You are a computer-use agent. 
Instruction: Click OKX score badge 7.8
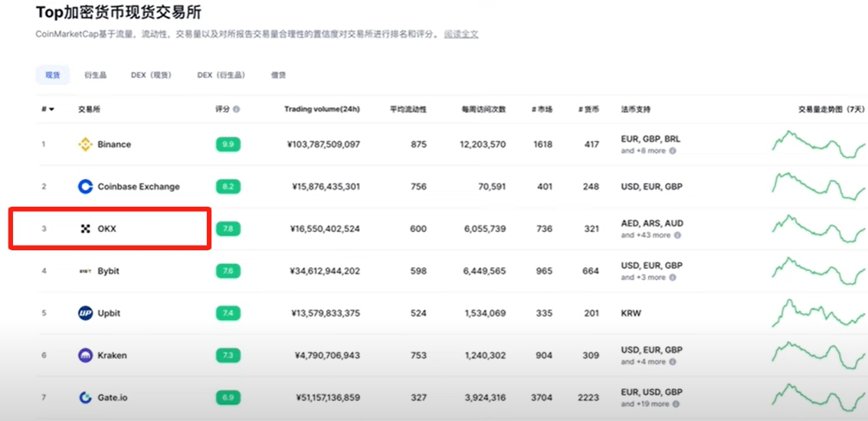pyautogui.click(x=228, y=228)
